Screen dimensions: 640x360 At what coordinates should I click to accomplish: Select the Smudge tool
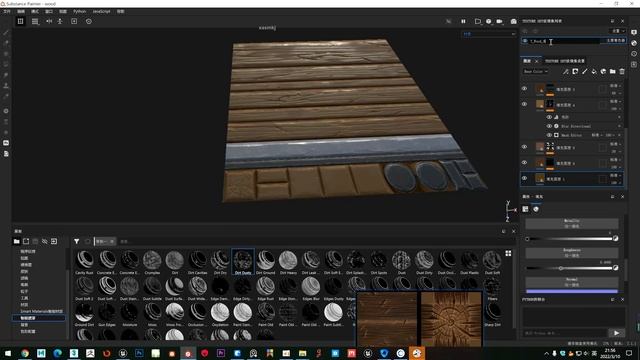[6, 75]
